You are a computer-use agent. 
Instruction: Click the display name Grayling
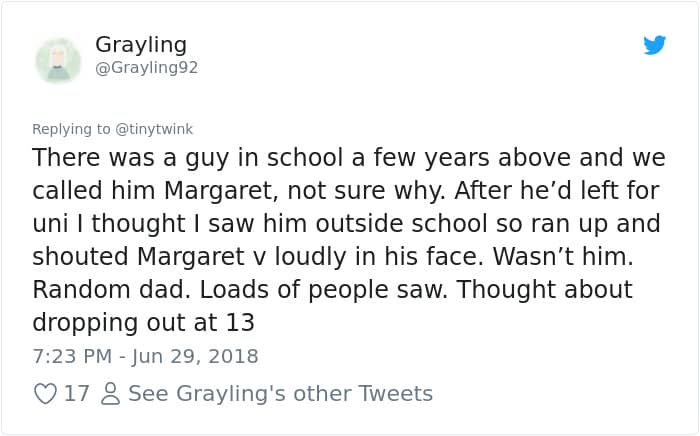[141, 45]
